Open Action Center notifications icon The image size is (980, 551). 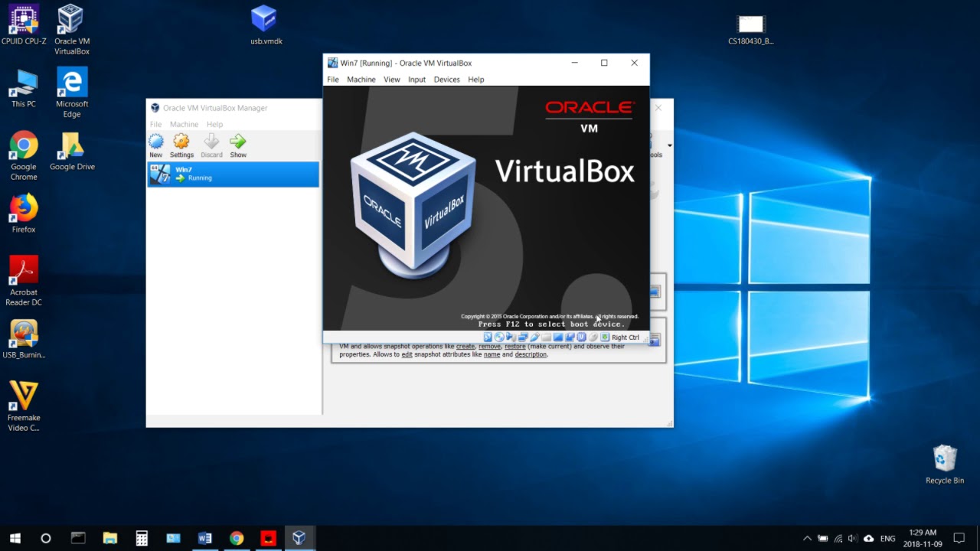tap(959, 539)
